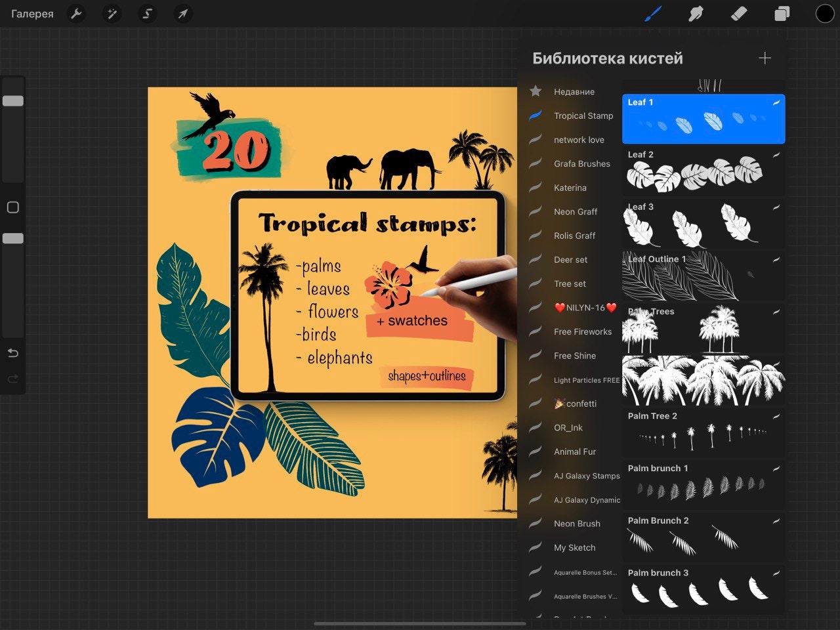840x630 pixels.
Task: Choose the Leaf 2 brush
Action: pyautogui.click(x=703, y=171)
